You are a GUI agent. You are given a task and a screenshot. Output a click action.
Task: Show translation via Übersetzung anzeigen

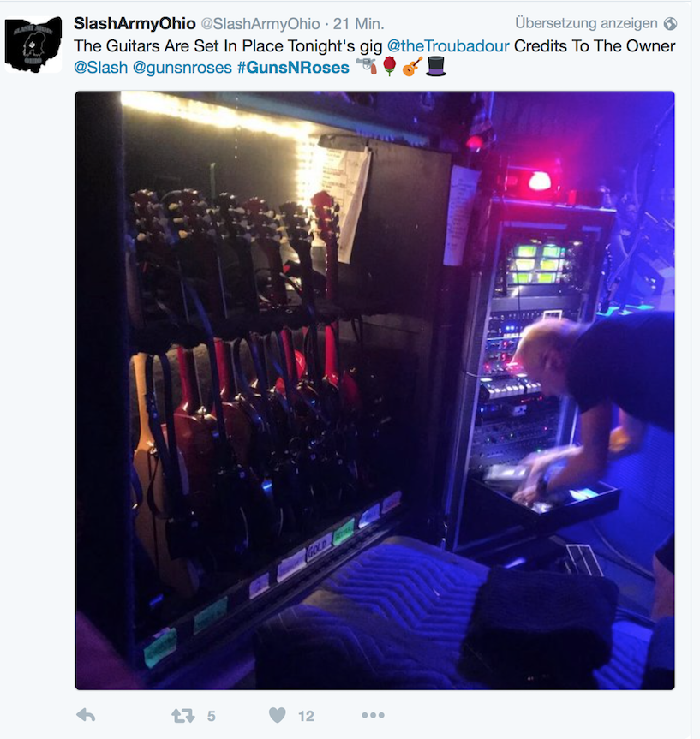[586, 23]
